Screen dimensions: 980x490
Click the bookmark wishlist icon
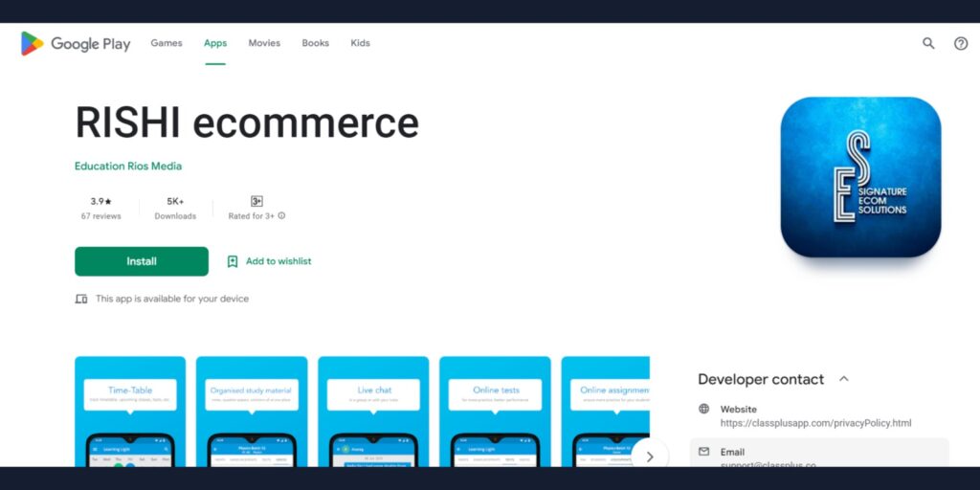(233, 261)
